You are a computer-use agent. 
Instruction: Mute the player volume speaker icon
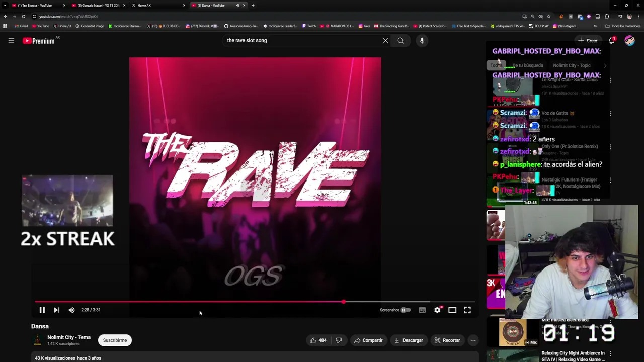point(71,310)
